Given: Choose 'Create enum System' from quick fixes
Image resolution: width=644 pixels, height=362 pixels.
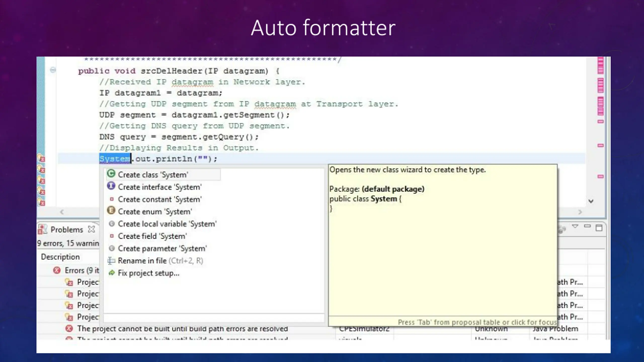Looking at the screenshot, I should coord(155,212).
